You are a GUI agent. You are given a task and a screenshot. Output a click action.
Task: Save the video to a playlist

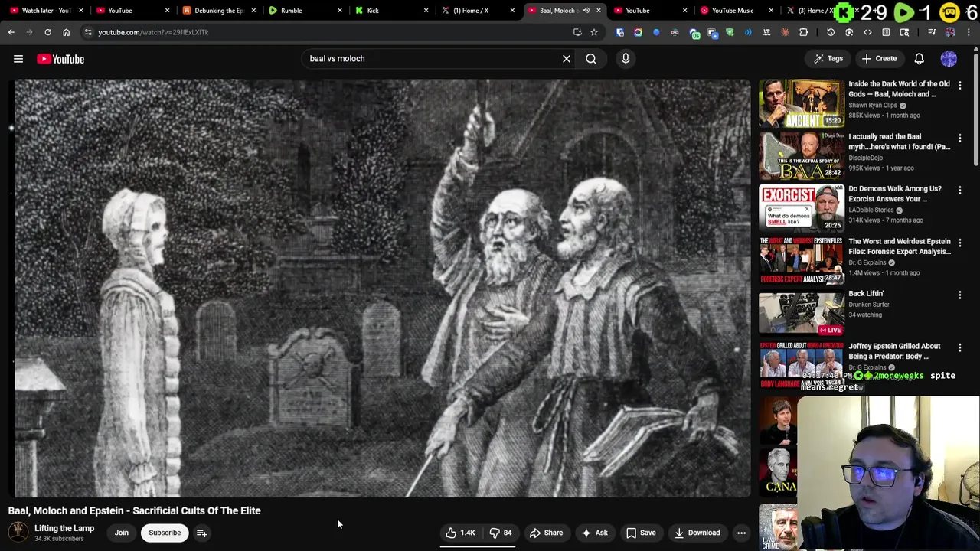[641, 533]
